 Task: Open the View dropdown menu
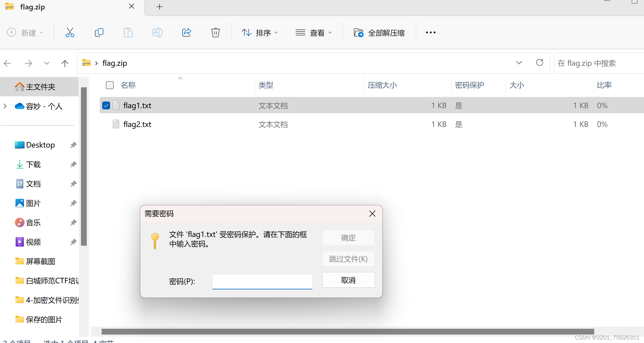[x=314, y=32]
